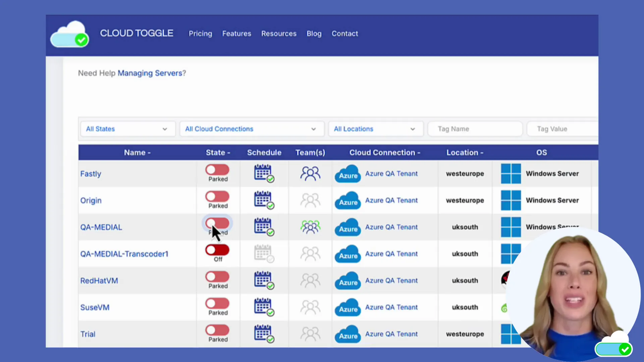
Task: Expand the All Cloud Connections dropdown
Action: pyautogui.click(x=252, y=129)
